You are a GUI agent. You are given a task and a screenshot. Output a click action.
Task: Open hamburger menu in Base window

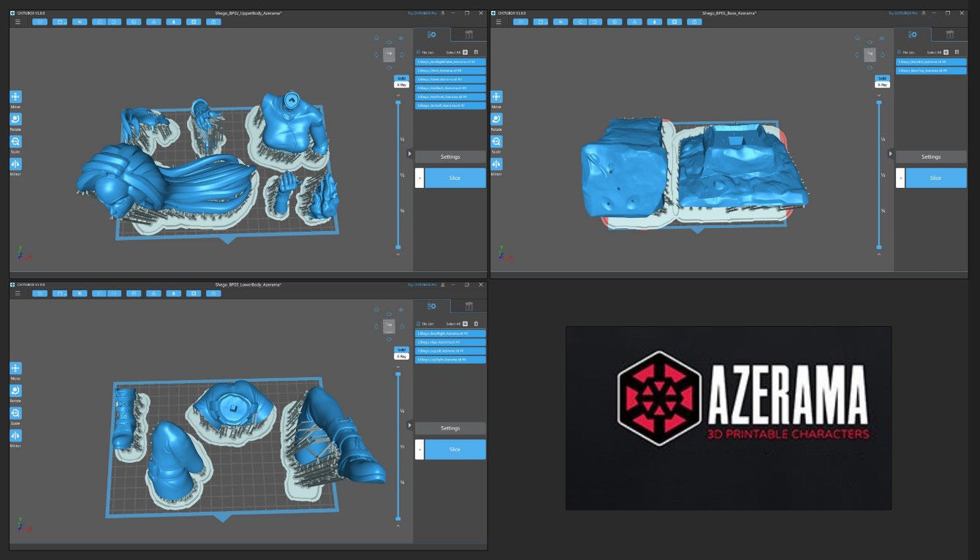pyautogui.click(x=498, y=22)
